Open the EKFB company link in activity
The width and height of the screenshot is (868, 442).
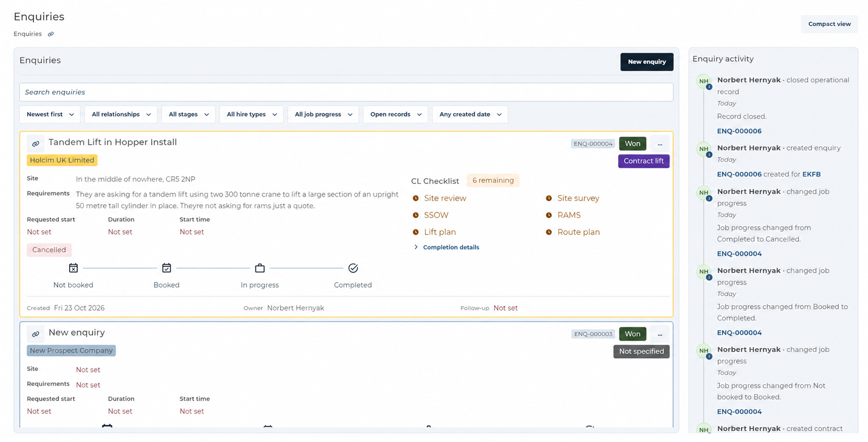coord(812,174)
